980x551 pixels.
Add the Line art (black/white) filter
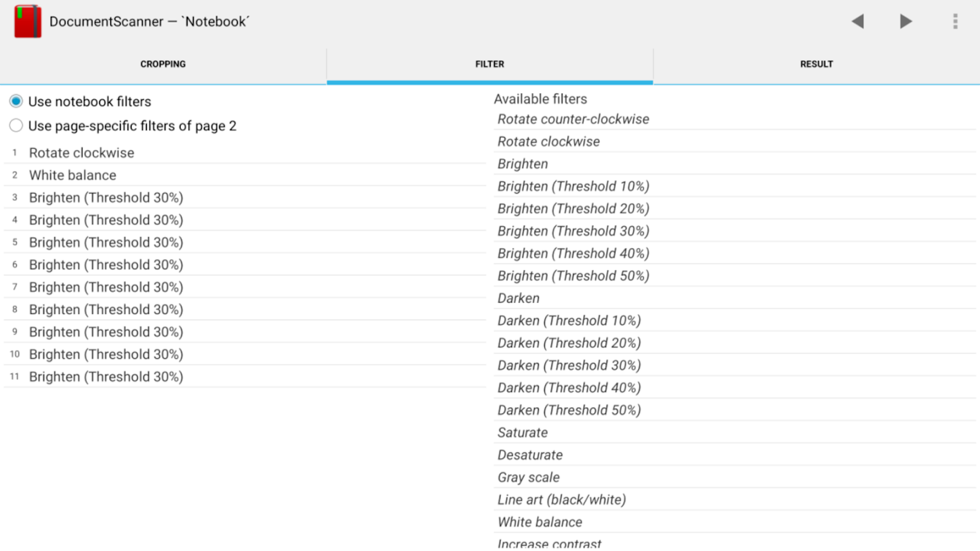[x=562, y=500]
